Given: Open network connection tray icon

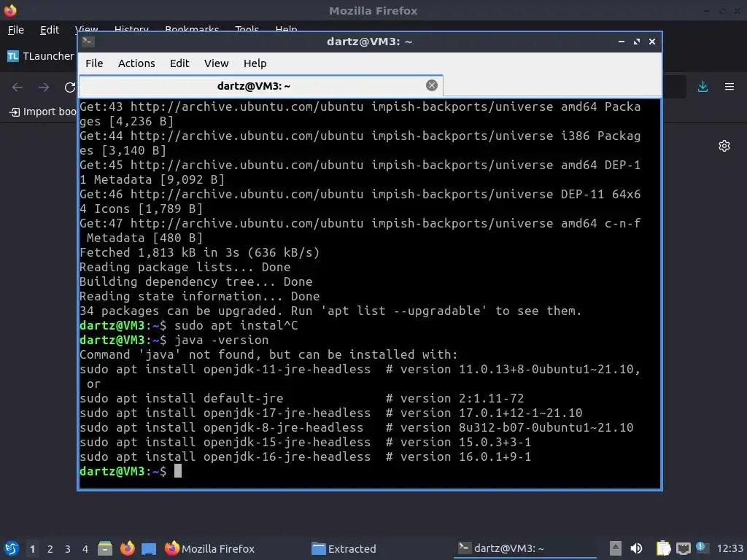Looking at the screenshot, I should [683, 548].
